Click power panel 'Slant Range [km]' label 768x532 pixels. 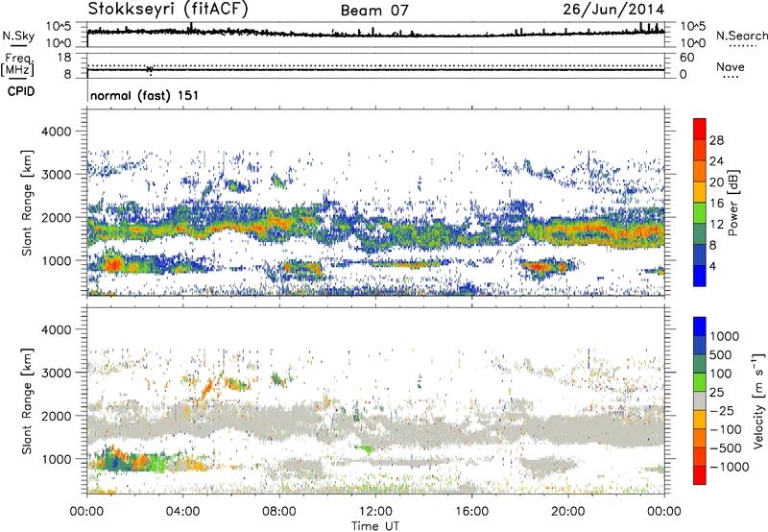point(27,203)
